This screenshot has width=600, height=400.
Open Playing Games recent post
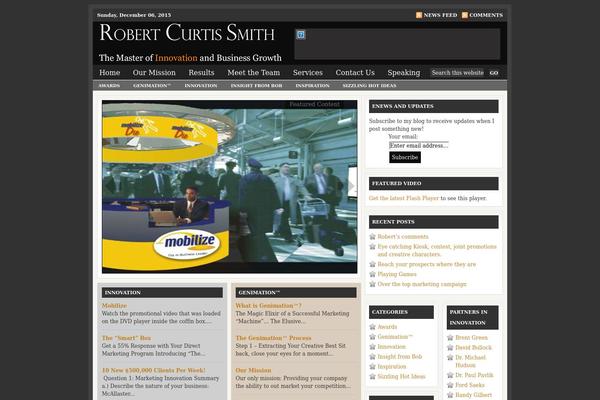click(x=397, y=274)
